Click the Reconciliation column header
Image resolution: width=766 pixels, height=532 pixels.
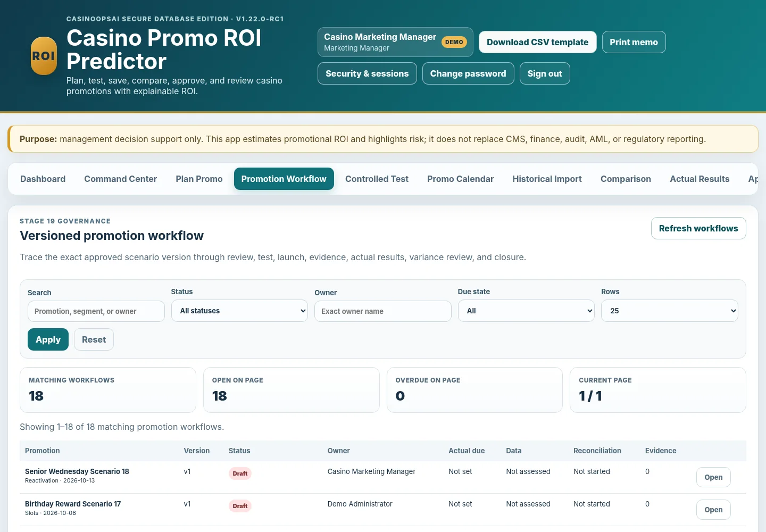coord(597,451)
